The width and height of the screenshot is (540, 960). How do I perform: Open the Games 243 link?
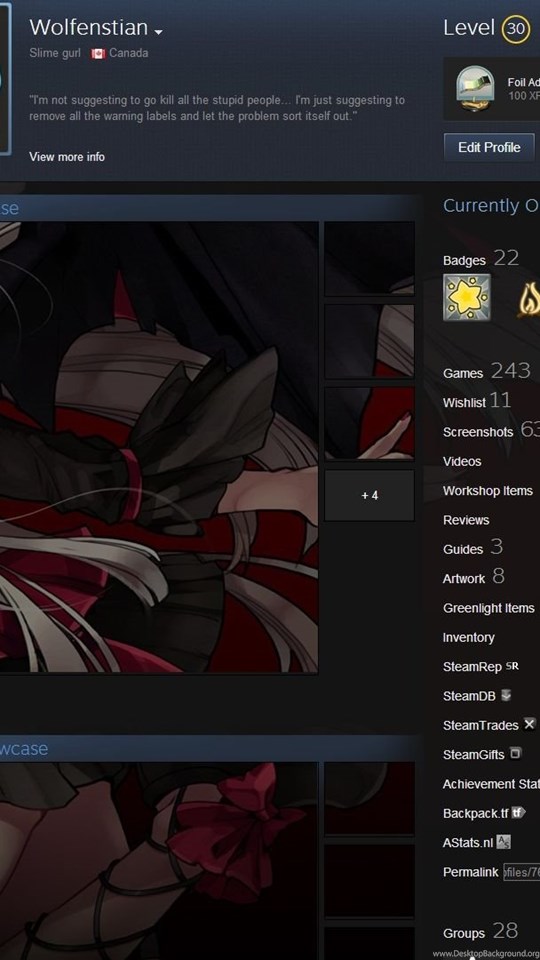(486, 372)
